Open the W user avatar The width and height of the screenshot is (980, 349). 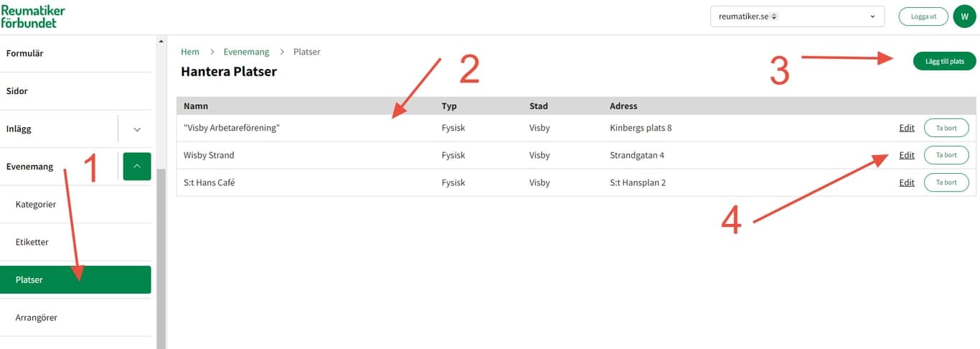(964, 17)
